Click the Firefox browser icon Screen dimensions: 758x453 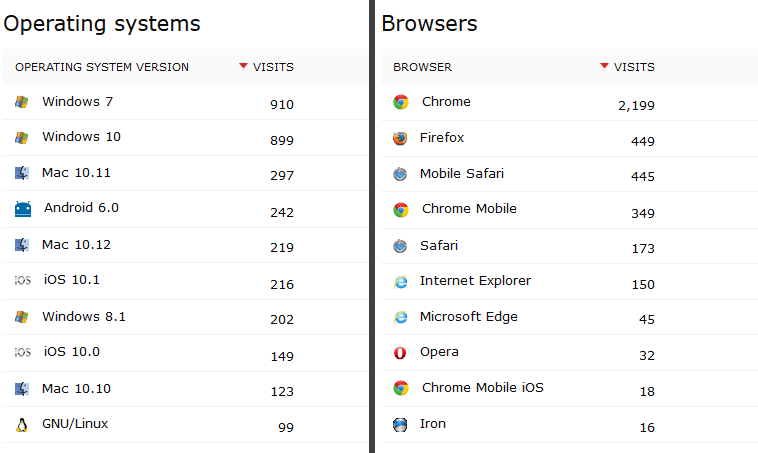coord(401,138)
